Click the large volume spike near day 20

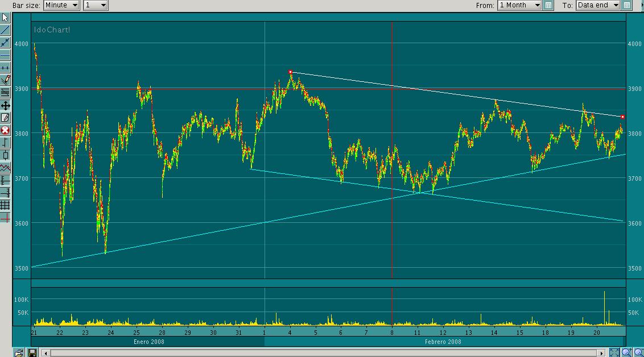[605, 308]
